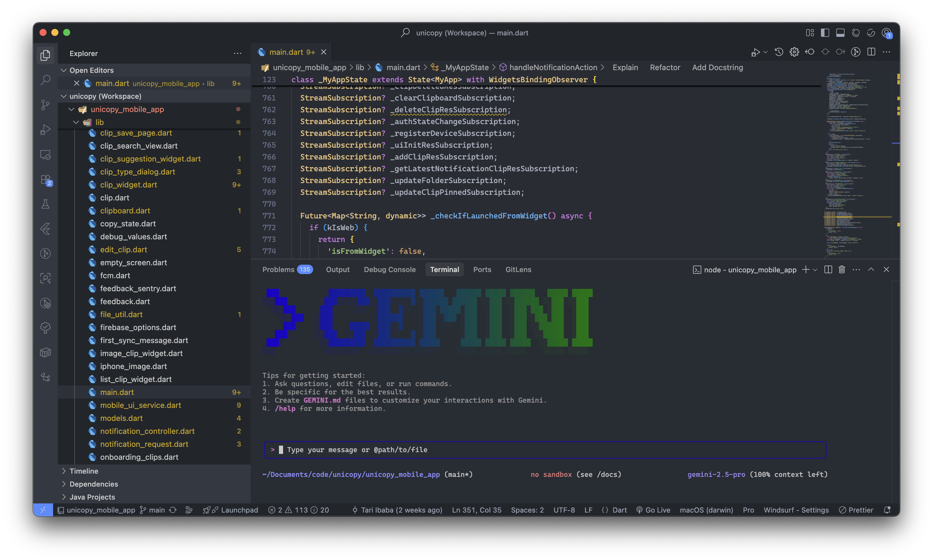Switch to the Output tab
This screenshot has width=933, height=560.
pos(337,269)
